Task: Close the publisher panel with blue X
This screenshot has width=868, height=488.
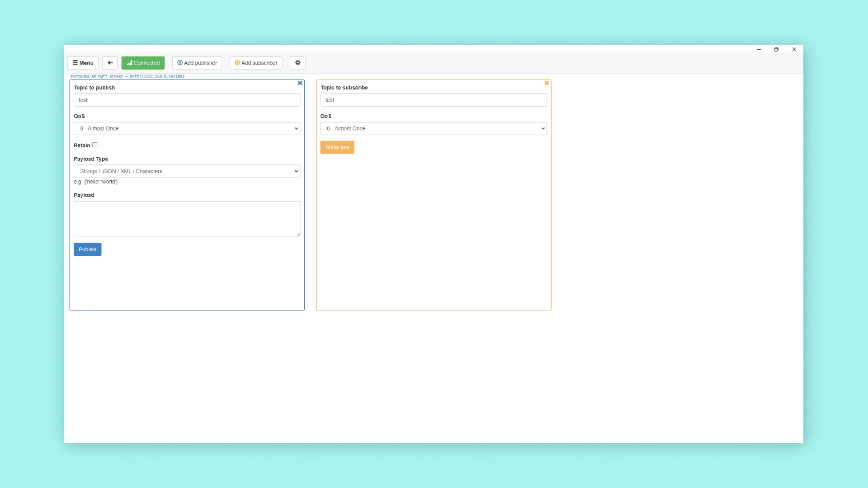Action: (300, 83)
